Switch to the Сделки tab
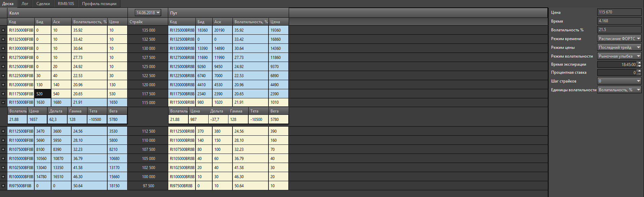Viewport: 644px width, 197px height. [43, 4]
